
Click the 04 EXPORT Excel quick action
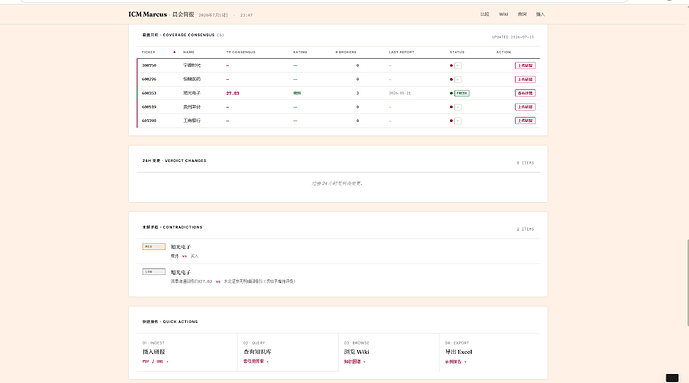[x=490, y=352]
